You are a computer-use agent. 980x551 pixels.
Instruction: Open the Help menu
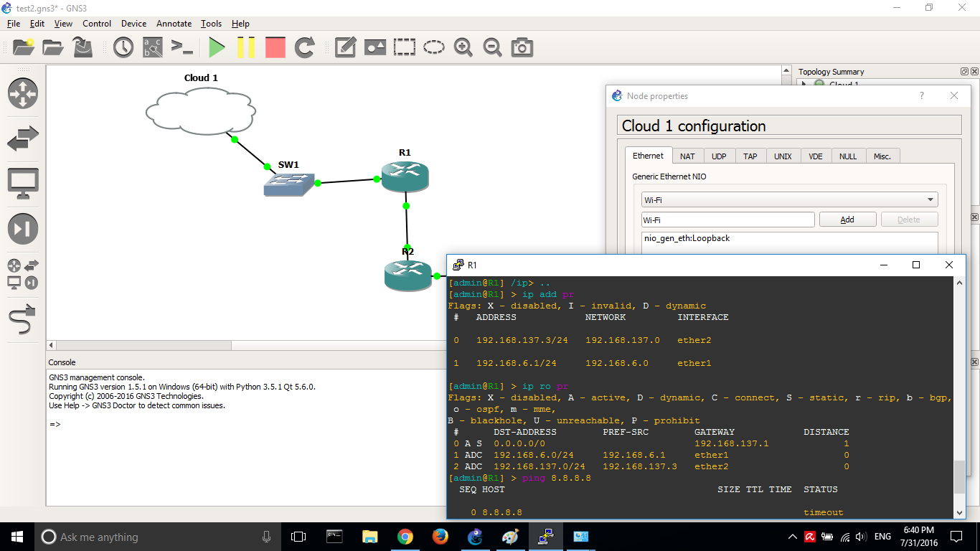point(241,24)
